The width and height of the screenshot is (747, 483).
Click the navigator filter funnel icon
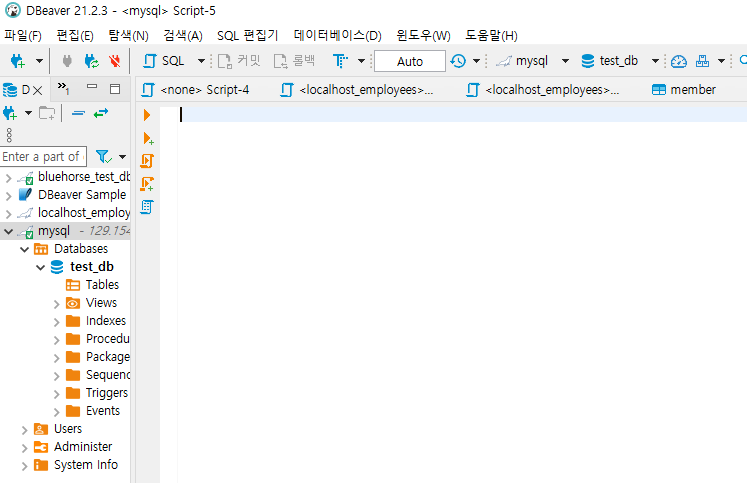point(103,157)
